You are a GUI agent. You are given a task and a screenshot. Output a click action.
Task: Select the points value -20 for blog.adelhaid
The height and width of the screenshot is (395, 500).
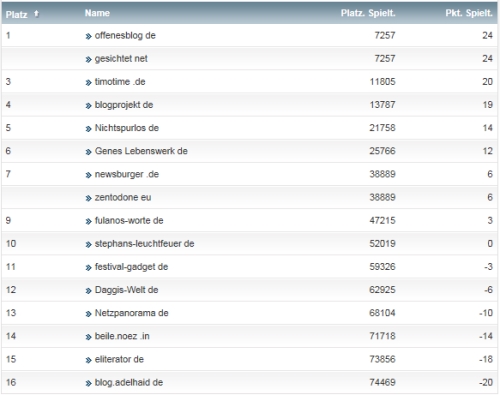pyautogui.click(x=486, y=382)
